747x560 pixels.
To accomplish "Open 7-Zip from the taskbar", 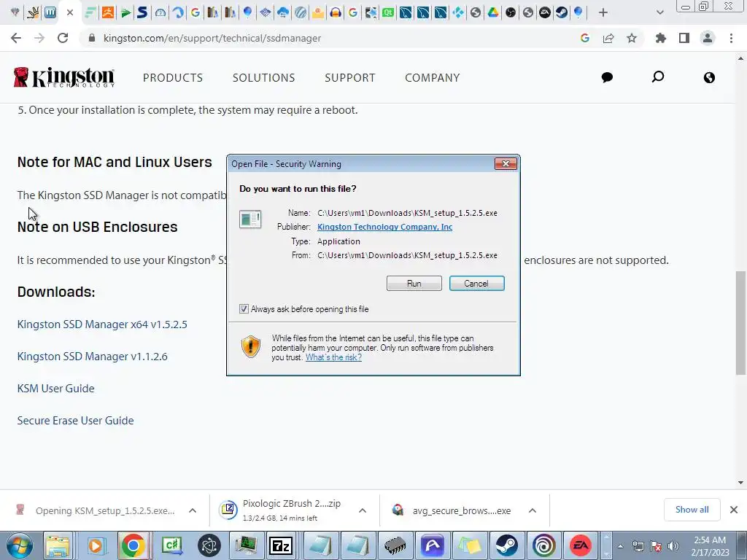I will pyautogui.click(x=281, y=545).
